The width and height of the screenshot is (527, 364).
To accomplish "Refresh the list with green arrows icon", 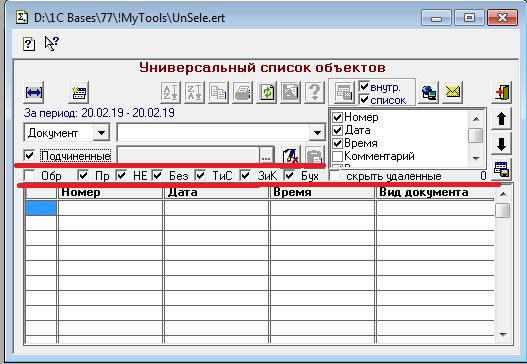I will coord(267,92).
